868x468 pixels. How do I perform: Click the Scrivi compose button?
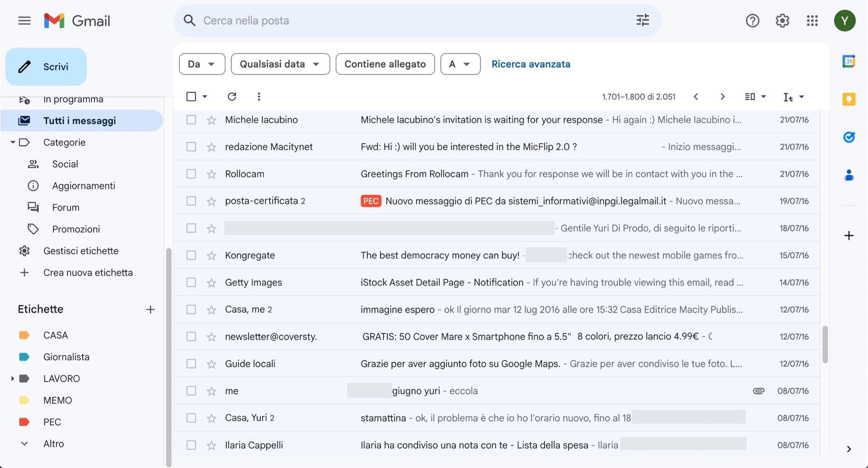pos(46,67)
